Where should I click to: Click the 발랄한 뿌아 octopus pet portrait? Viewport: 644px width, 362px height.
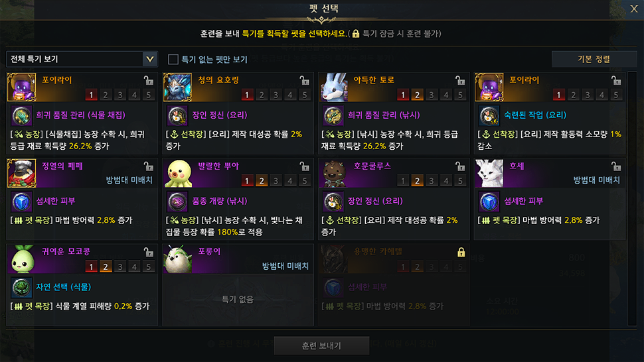point(177,174)
